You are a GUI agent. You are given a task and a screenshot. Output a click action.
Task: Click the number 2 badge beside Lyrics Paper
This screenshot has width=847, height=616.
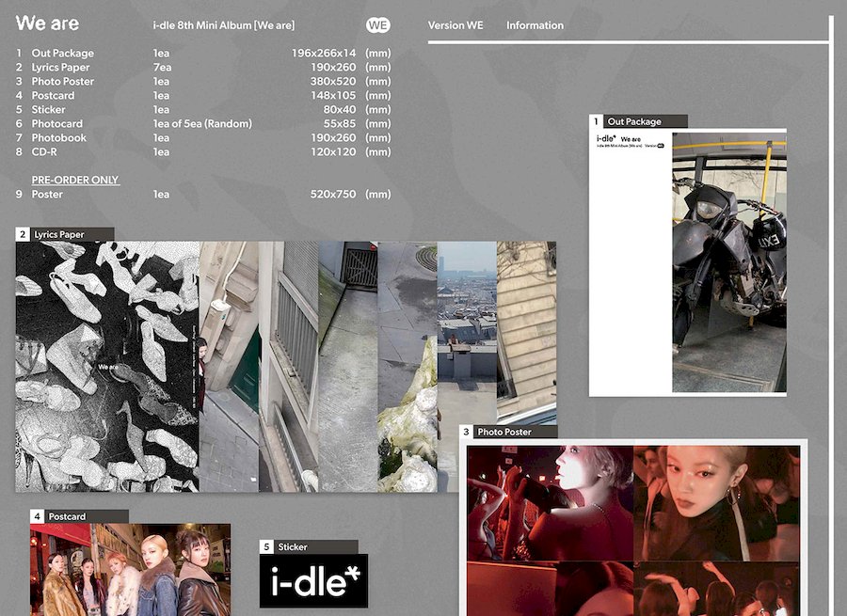23,234
